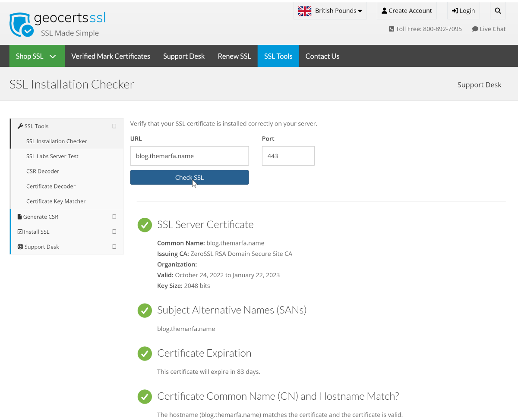
Task: Click inside the URL input field
Action: [x=189, y=156]
